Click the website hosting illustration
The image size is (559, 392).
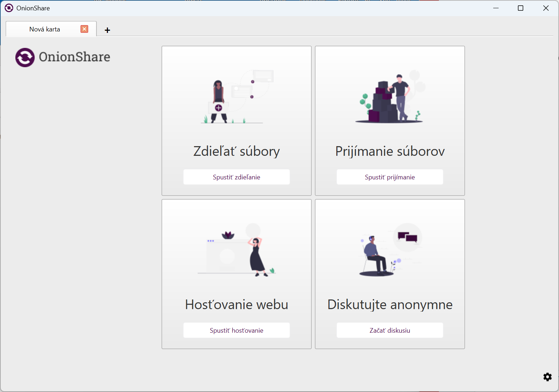(237, 250)
